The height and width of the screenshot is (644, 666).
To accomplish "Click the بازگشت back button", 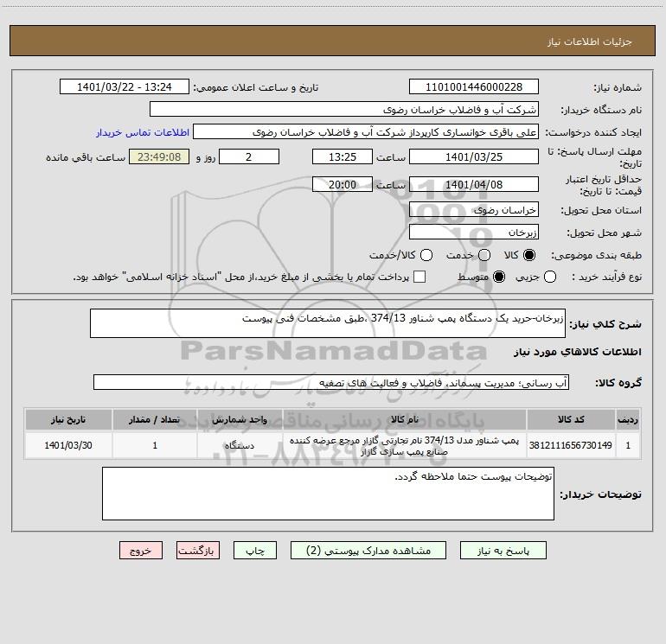I will click(x=198, y=551).
